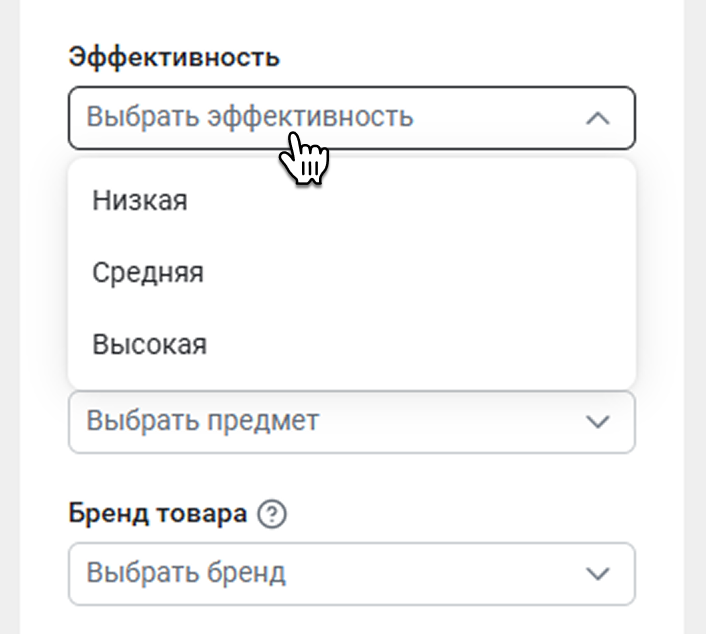The image size is (706, 634).
Task: Click the blank middle of Выбрать предмет field
Action: click(450, 422)
